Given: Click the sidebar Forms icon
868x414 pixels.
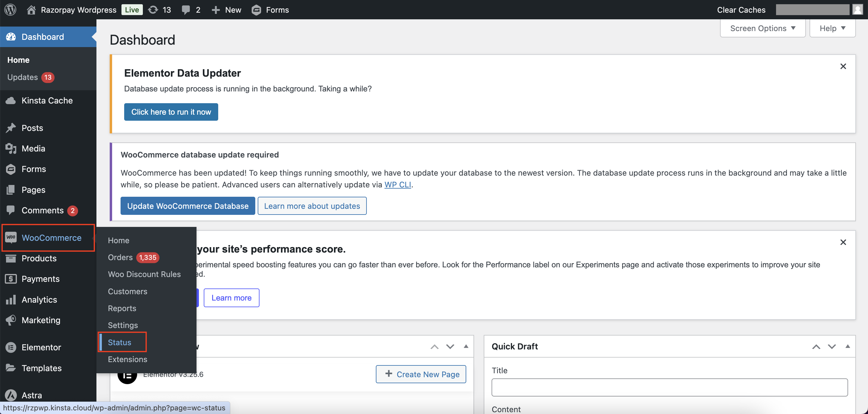Looking at the screenshot, I should (11, 169).
